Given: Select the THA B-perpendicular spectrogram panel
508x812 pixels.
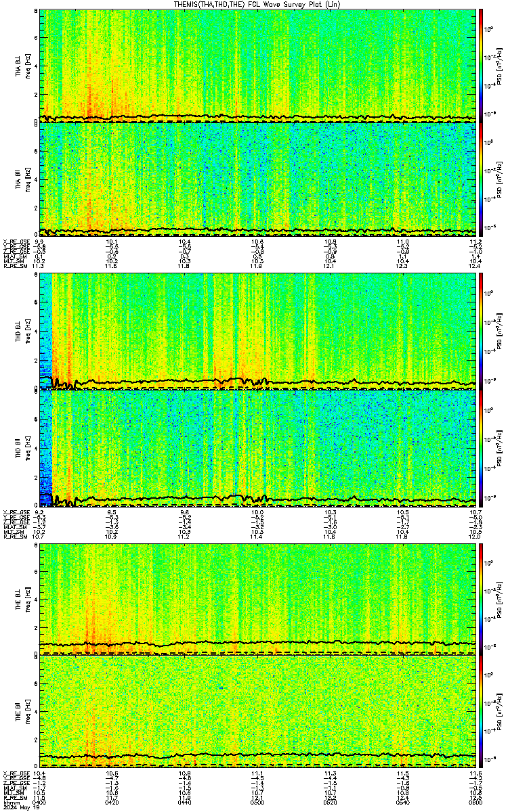Looking at the screenshot, I should pyautogui.click(x=258, y=66).
